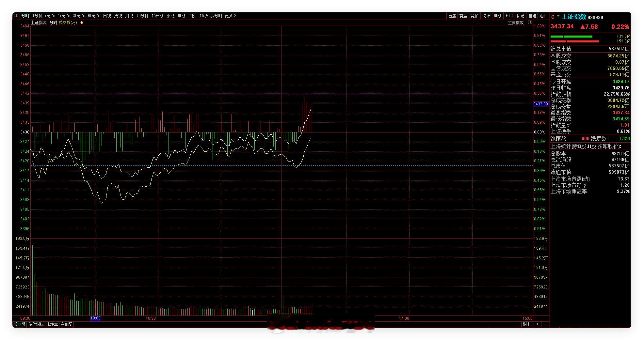Open the 主要指数 selector
This screenshot has height=340, width=644.
point(516,23)
